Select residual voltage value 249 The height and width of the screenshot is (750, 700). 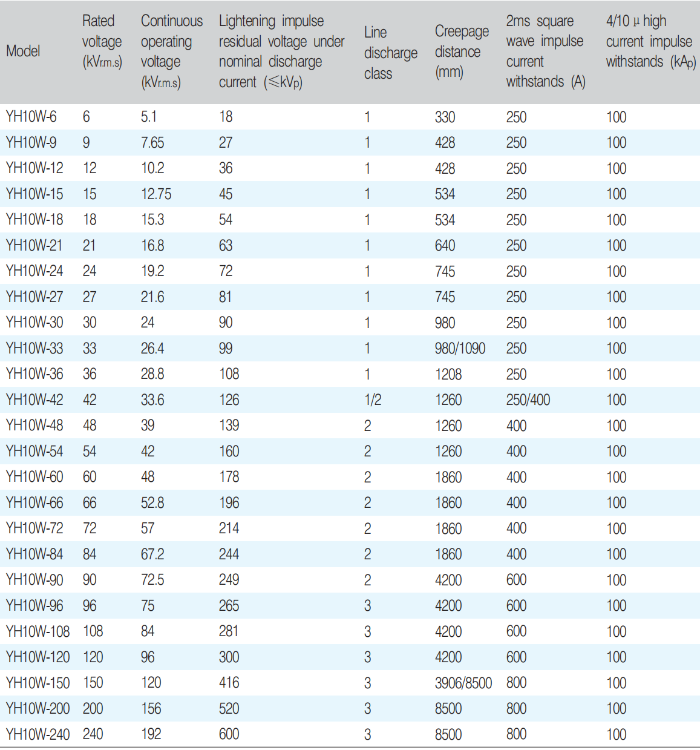point(229,580)
